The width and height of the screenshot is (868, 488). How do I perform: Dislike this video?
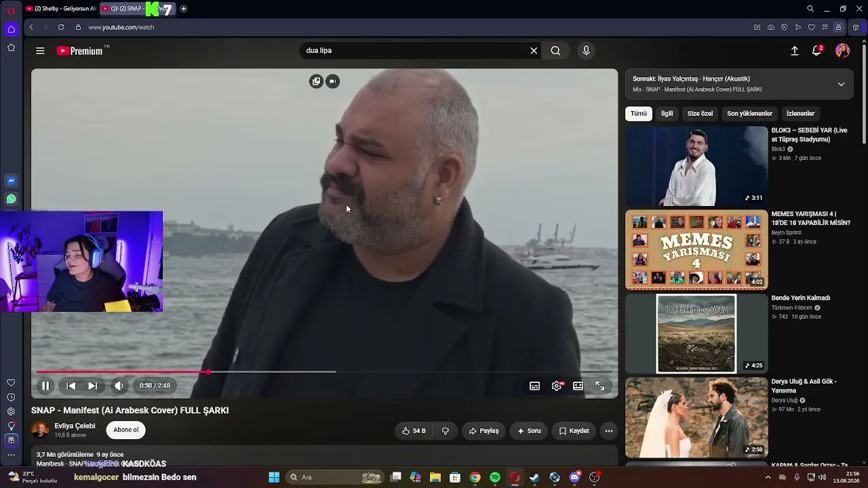446,431
